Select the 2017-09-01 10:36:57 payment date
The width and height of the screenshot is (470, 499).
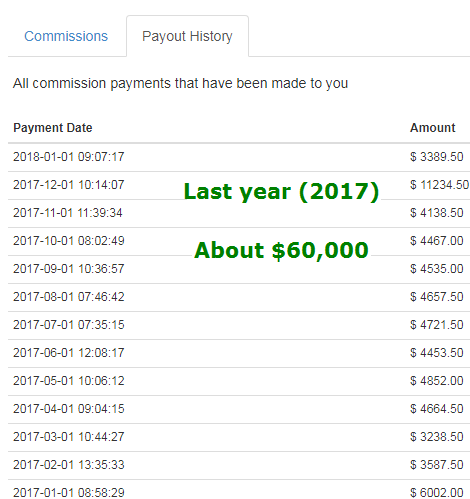click(69, 269)
